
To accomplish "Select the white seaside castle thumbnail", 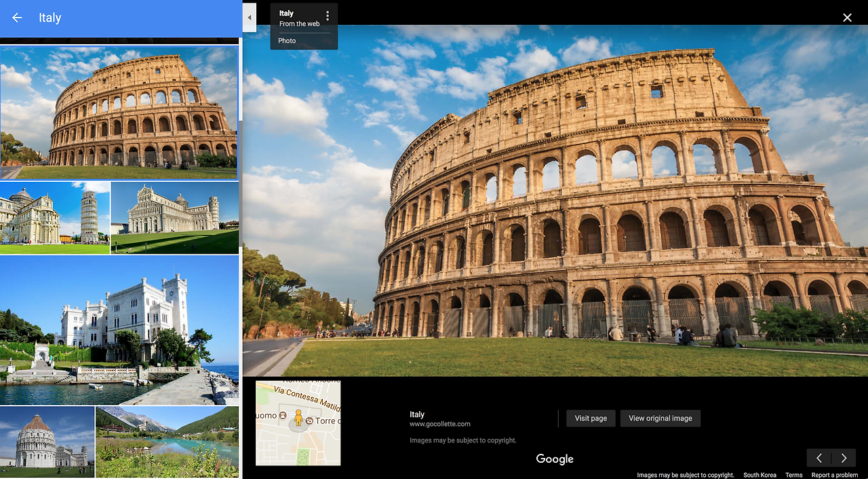I will [x=119, y=330].
